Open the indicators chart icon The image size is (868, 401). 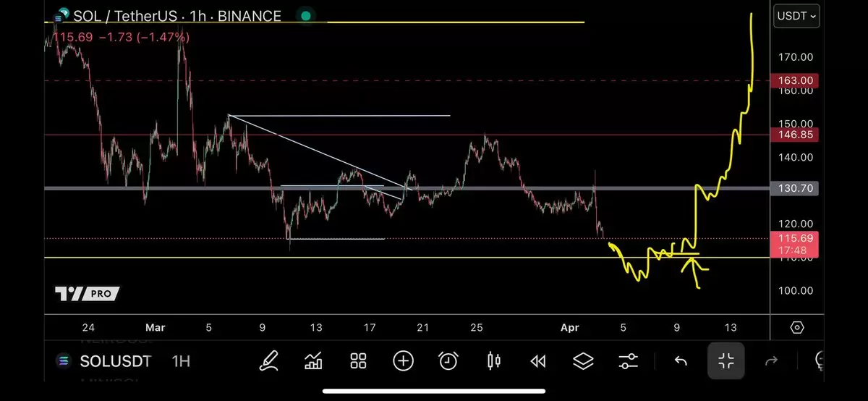[x=313, y=360]
